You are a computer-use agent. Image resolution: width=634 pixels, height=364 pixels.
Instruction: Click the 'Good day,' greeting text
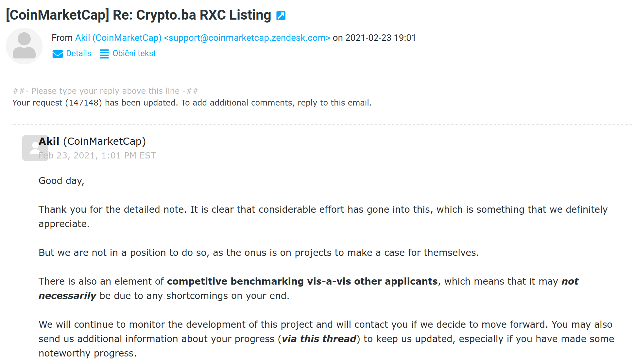point(61,181)
